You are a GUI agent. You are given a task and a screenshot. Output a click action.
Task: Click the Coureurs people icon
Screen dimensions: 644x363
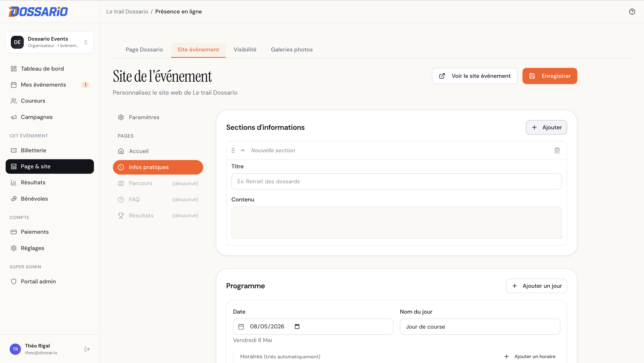(x=14, y=101)
